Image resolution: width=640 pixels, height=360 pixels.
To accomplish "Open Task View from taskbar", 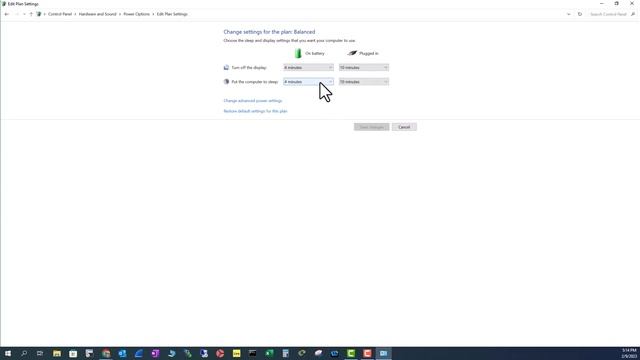I will (x=40, y=353).
